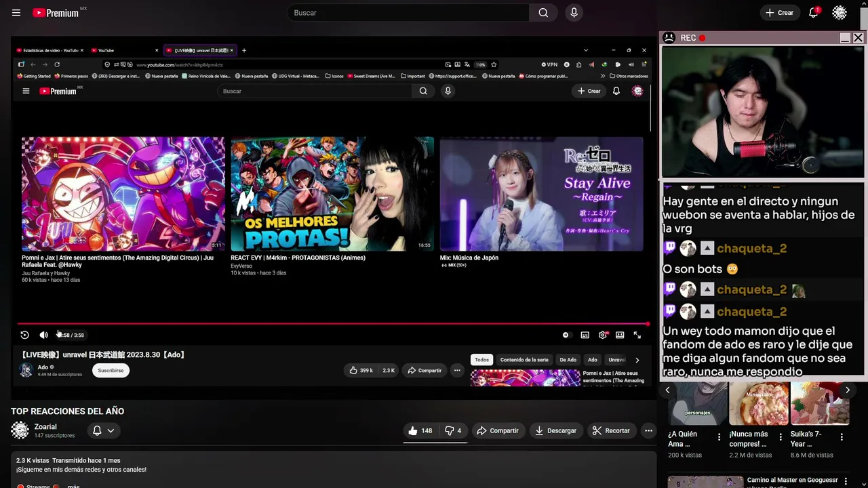Open the Important bookmarks folder
Image resolution: width=868 pixels, height=488 pixels.
click(x=413, y=76)
